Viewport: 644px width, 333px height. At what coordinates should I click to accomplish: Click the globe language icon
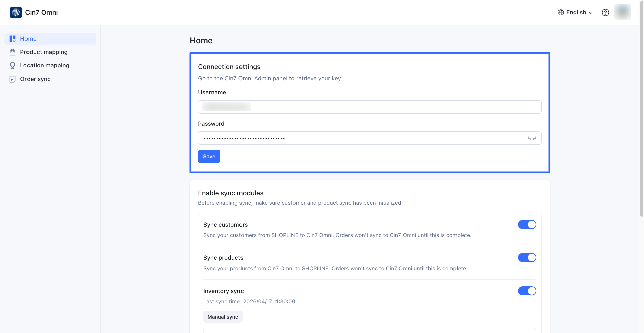click(561, 12)
